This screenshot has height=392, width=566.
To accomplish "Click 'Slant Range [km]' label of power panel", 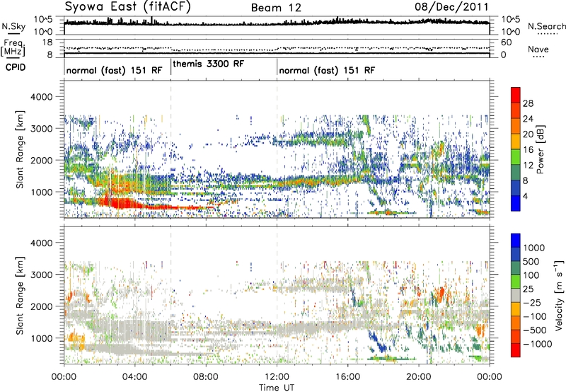I will click(20, 149).
